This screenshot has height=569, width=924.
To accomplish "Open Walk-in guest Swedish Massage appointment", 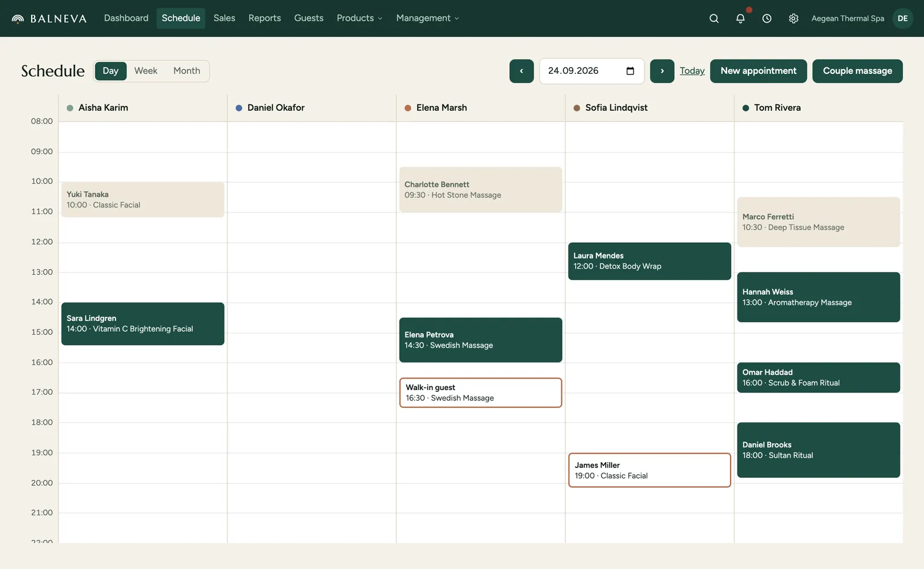I will pyautogui.click(x=480, y=393).
